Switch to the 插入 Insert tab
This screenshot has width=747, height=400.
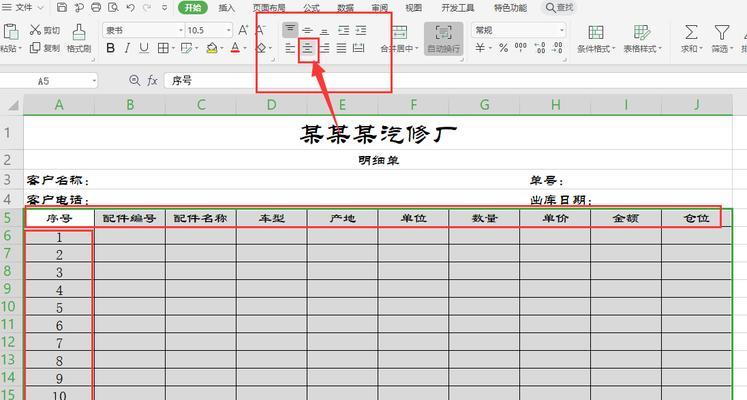[227, 8]
